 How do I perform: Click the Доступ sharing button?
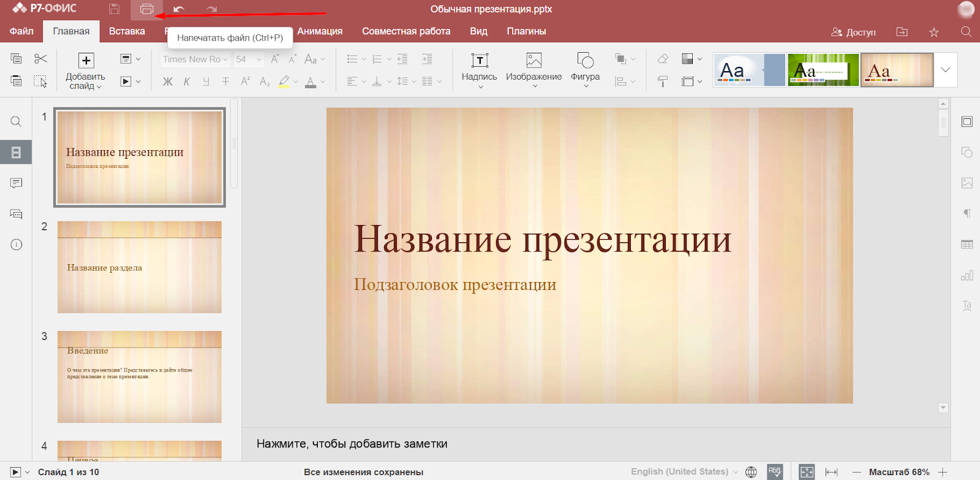point(853,32)
